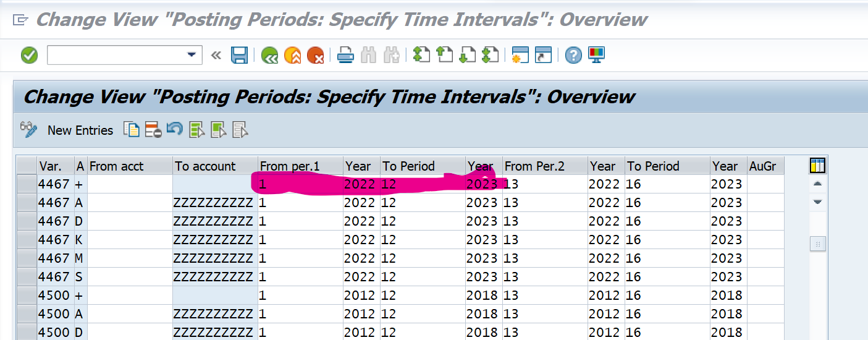868x340 pixels.
Task: Click the Deselect All icon
Action: point(240,129)
